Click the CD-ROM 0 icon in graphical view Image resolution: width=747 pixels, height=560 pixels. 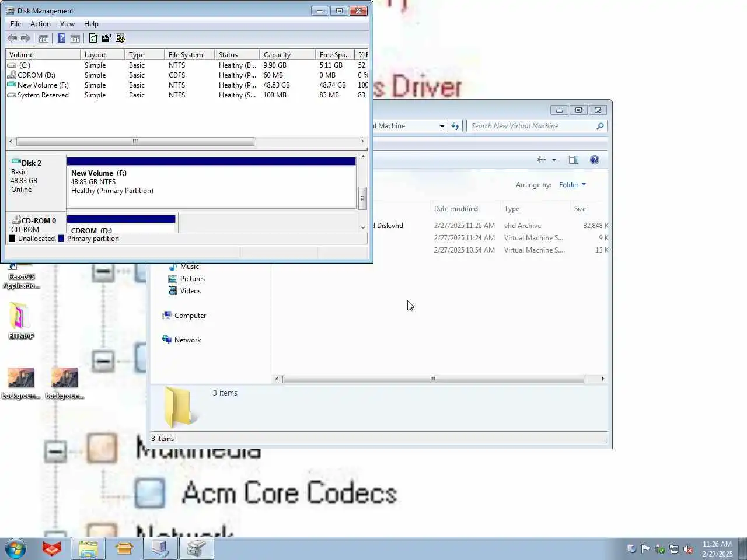16,220
